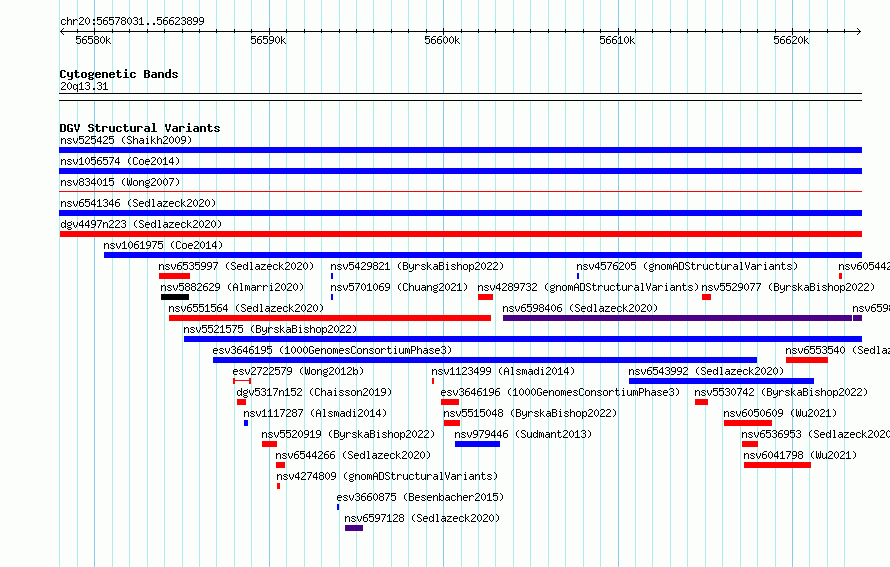
Task: Click the nsv979446 (Sudmant2013) label
Action: (523, 434)
